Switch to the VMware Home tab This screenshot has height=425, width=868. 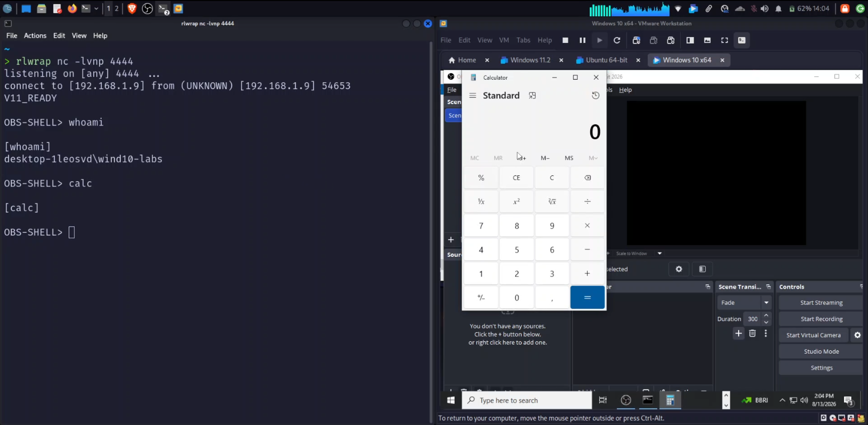click(462, 60)
